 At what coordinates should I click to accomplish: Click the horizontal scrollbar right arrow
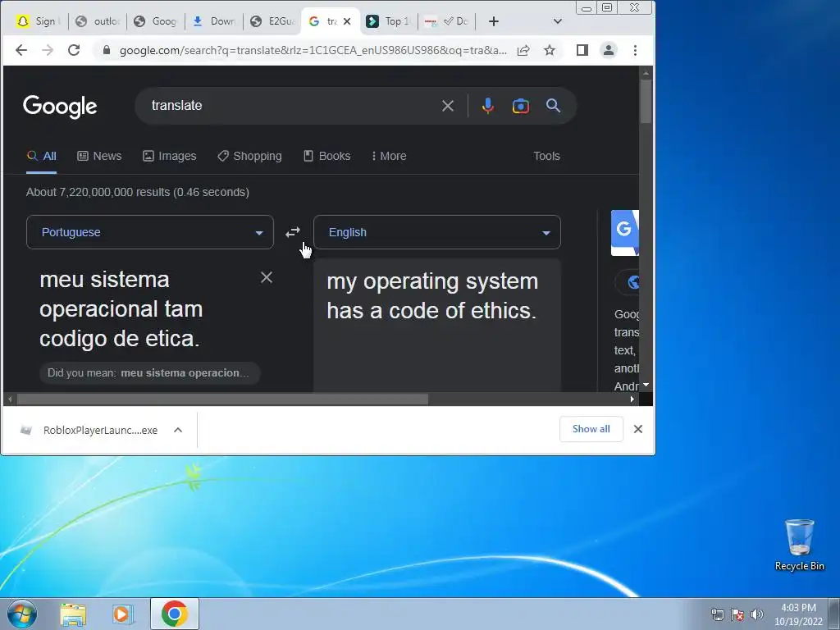632,399
